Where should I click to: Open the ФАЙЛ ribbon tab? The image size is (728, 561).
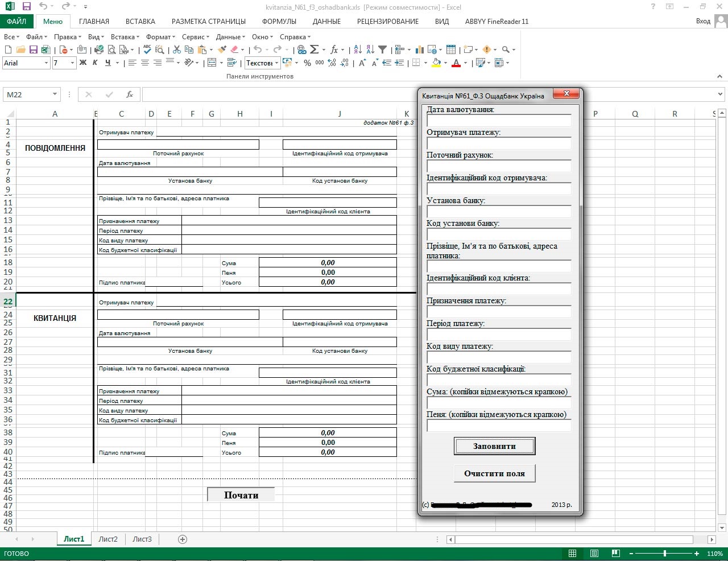click(x=17, y=21)
